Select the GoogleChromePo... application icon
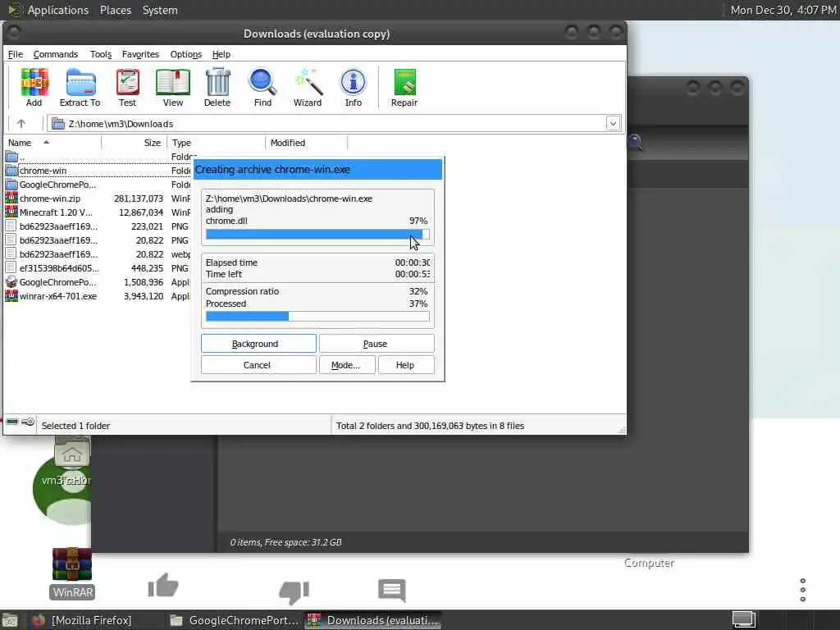This screenshot has height=630, width=840. pos(11,282)
